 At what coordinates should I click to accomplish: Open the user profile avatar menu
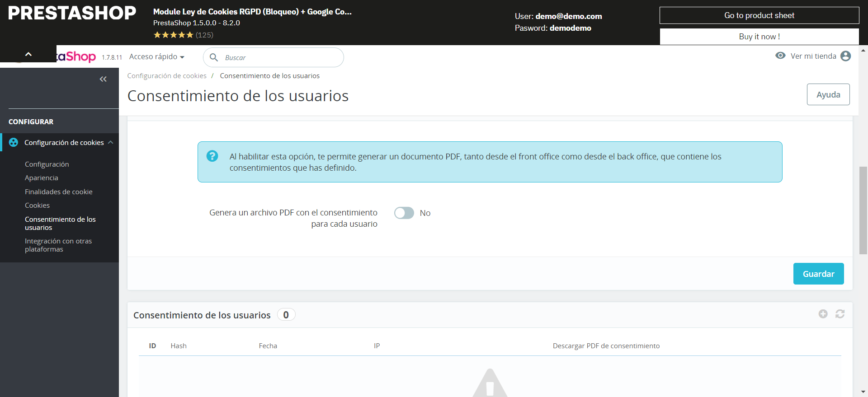click(x=845, y=56)
